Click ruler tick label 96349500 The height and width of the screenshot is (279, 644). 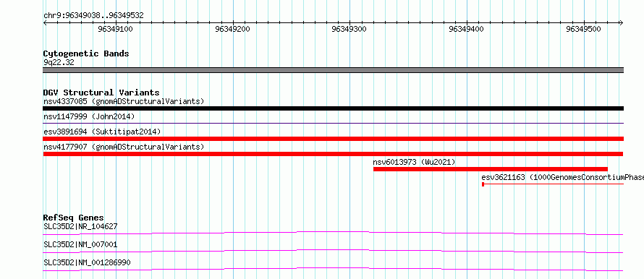pyautogui.click(x=584, y=29)
